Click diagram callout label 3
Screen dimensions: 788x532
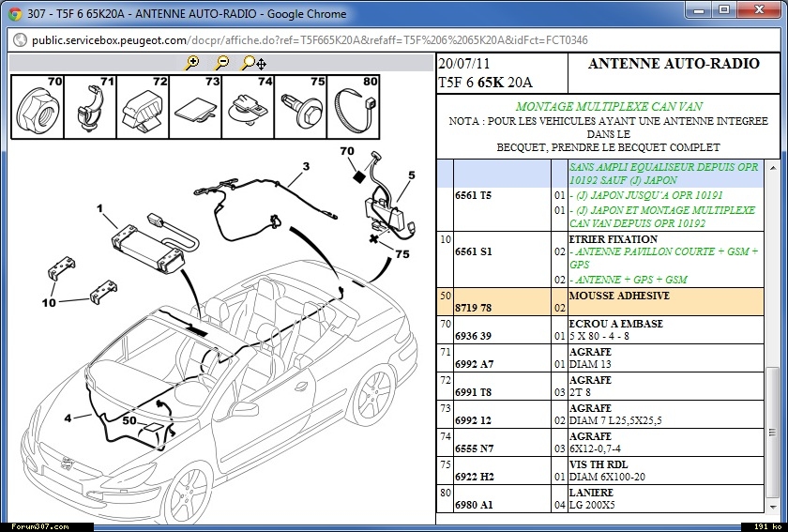click(306, 166)
